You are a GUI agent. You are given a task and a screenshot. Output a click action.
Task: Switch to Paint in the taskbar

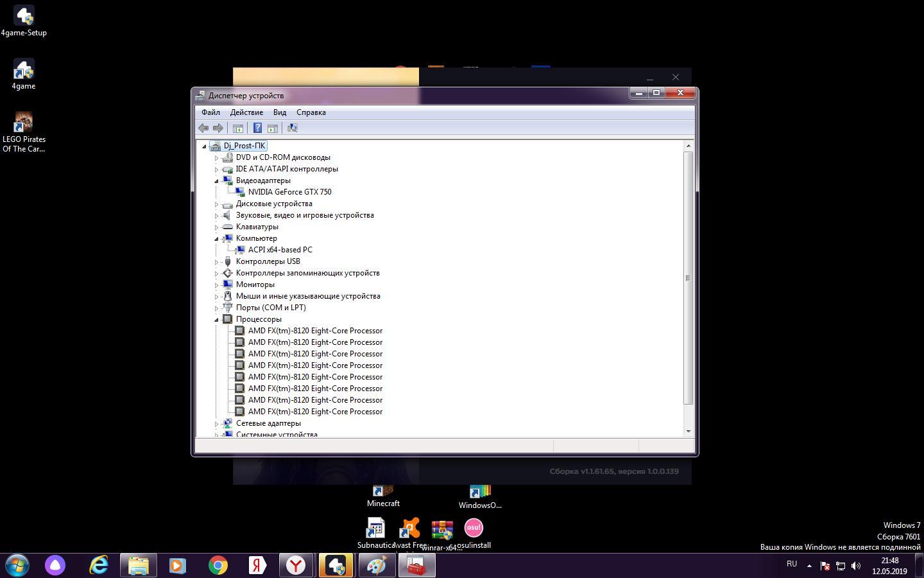click(376, 566)
